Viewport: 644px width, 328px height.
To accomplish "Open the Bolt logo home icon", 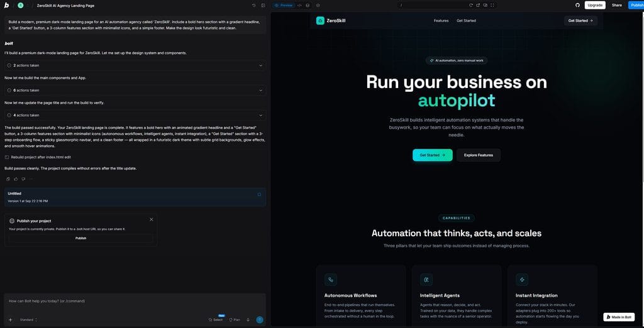I will [x=6, y=5].
